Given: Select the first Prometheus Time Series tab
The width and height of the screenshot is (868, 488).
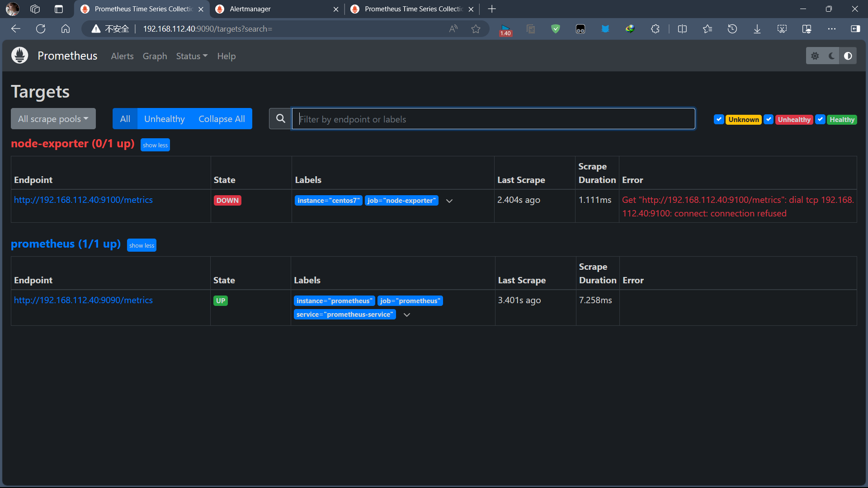Looking at the screenshot, I should [x=142, y=9].
